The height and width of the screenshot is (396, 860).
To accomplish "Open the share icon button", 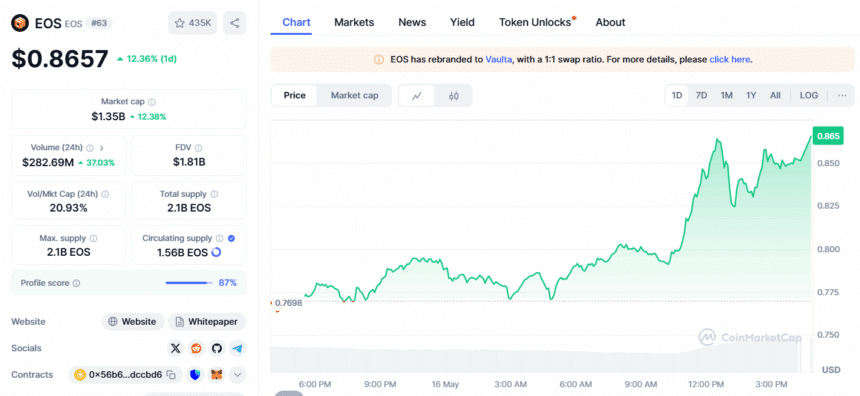I will (x=235, y=23).
